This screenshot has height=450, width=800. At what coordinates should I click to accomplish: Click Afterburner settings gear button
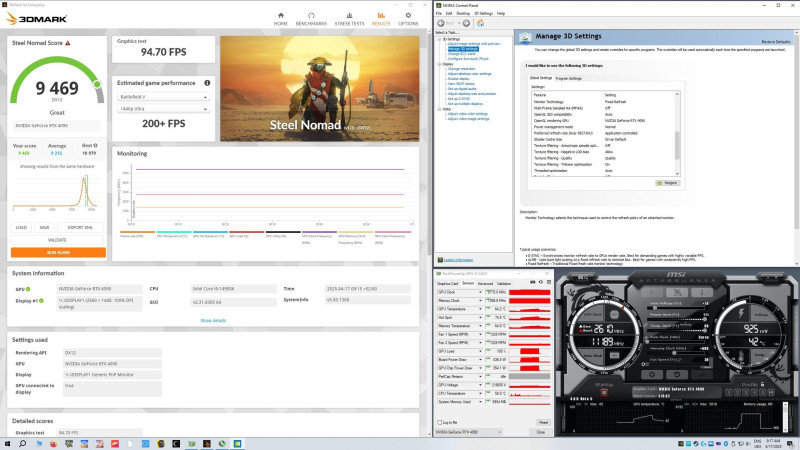click(652, 374)
